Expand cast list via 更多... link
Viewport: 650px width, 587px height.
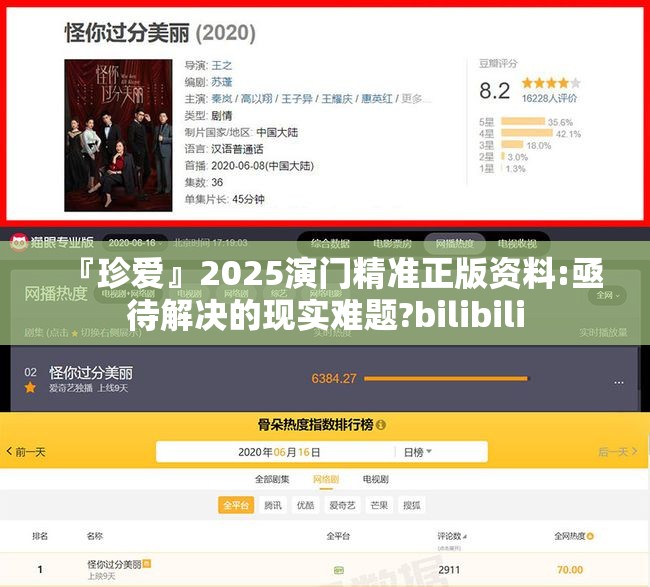[x=416, y=99]
